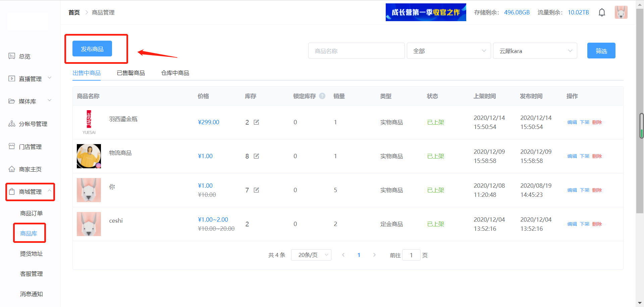644x307 pixels.
Task: Click the 总览 overview sidebar icon
Action: tap(12, 56)
